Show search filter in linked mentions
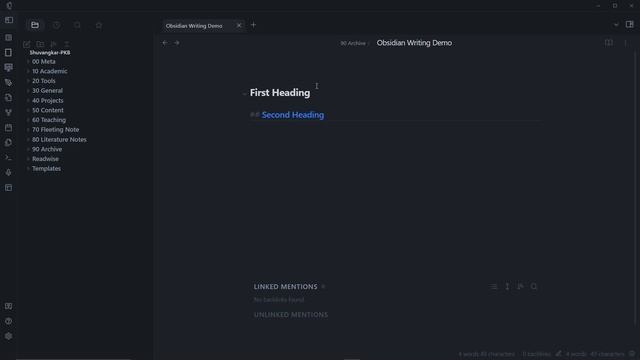This screenshot has width=640, height=360. [534, 287]
